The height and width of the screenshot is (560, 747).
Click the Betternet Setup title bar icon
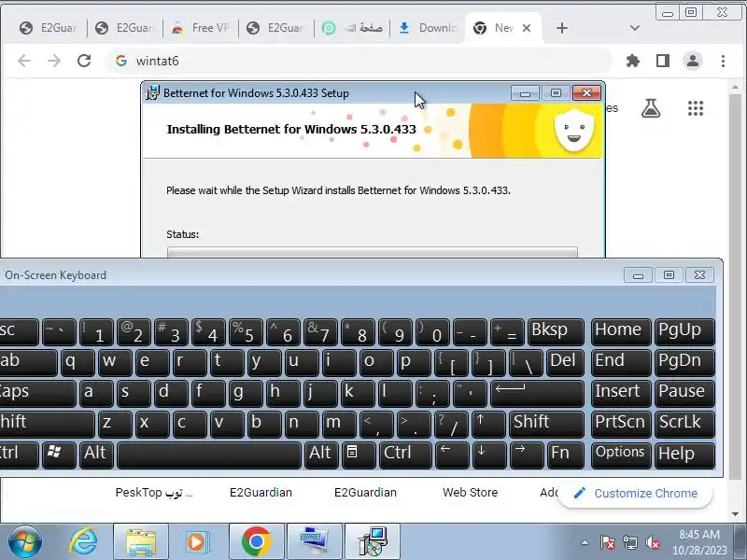[x=152, y=92]
